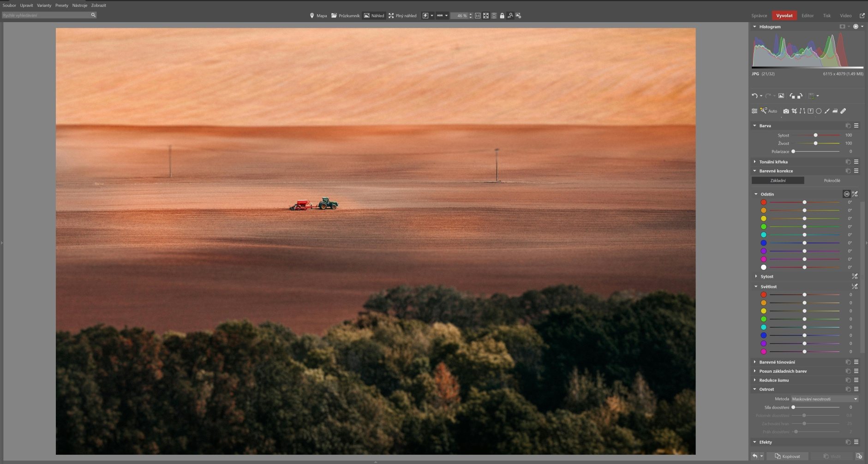
Task: Expand the Barevné tónování section
Action: pos(777,362)
